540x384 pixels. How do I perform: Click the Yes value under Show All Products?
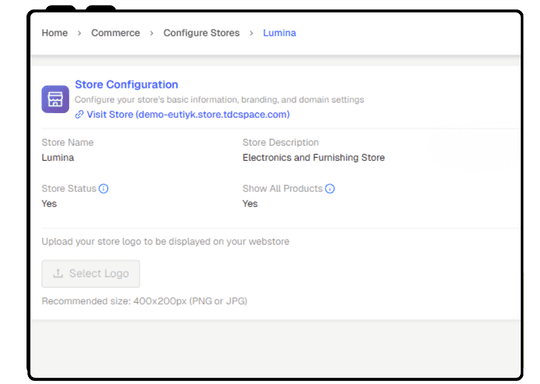click(x=250, y=204)
